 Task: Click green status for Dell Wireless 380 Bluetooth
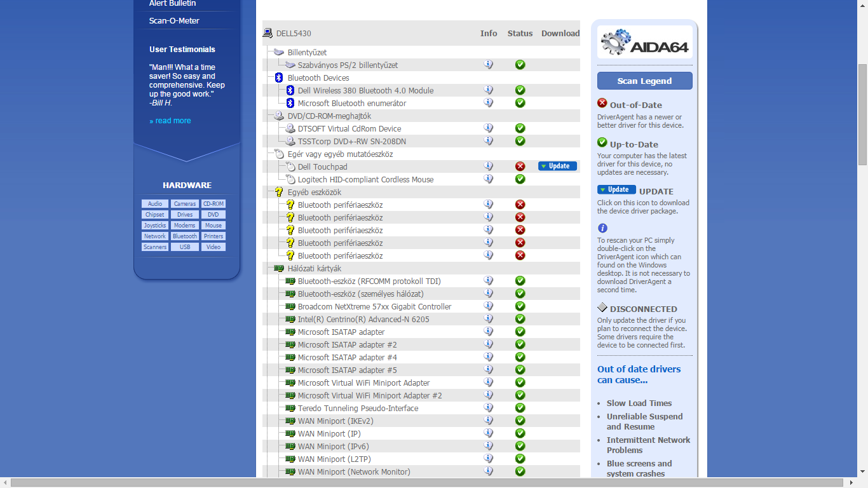520,90
